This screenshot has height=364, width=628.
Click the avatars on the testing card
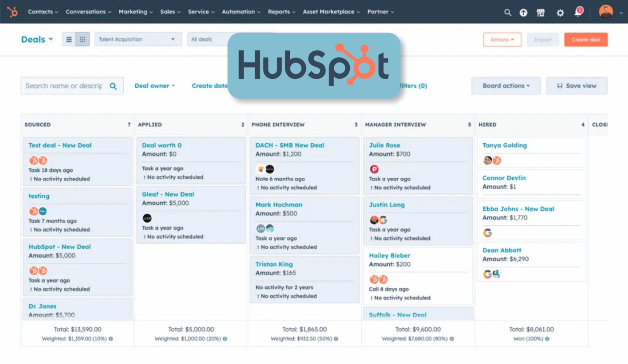[38, 211]
